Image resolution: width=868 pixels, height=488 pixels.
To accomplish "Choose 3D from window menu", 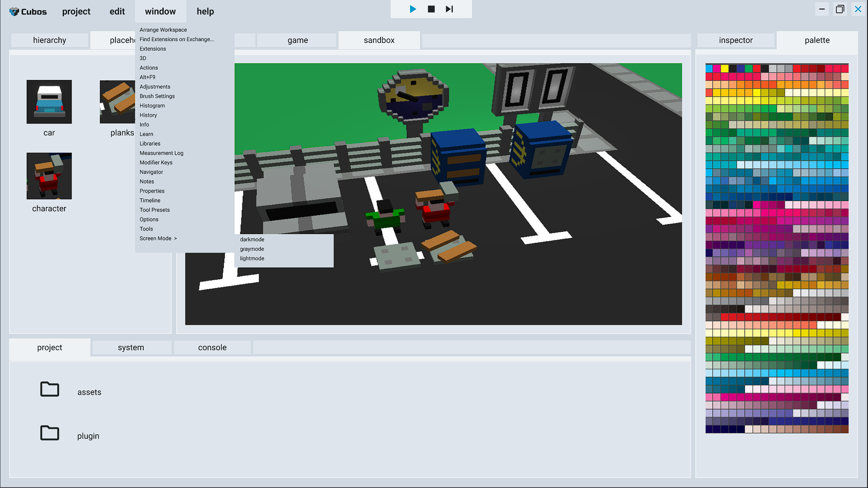I will click(143, 58).
